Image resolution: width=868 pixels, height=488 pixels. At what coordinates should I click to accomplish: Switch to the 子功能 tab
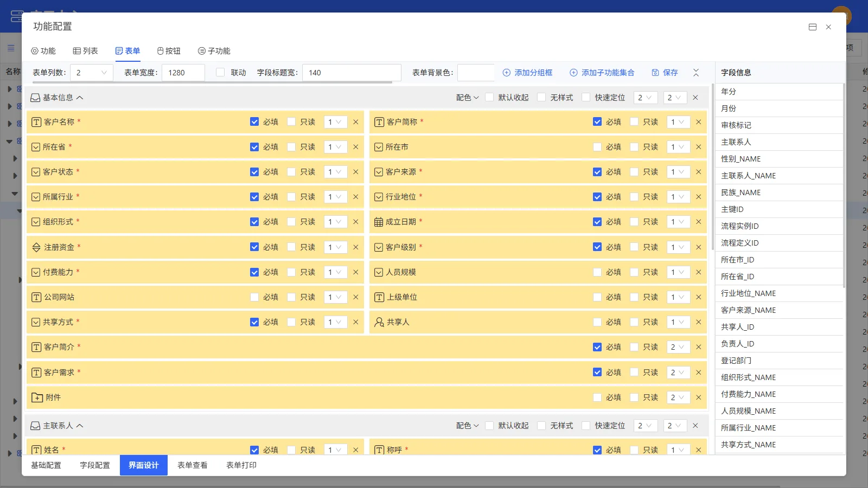pos(214,51)
